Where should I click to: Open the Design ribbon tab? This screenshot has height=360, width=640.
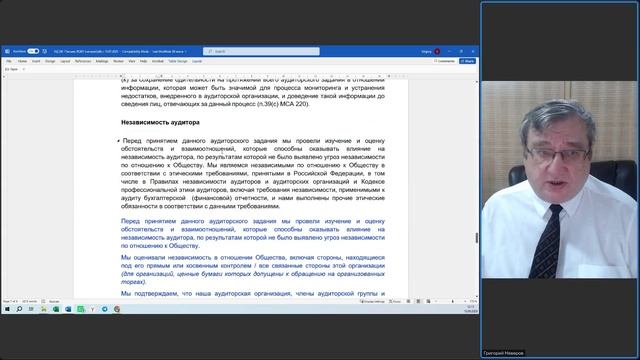click(50, 61)
